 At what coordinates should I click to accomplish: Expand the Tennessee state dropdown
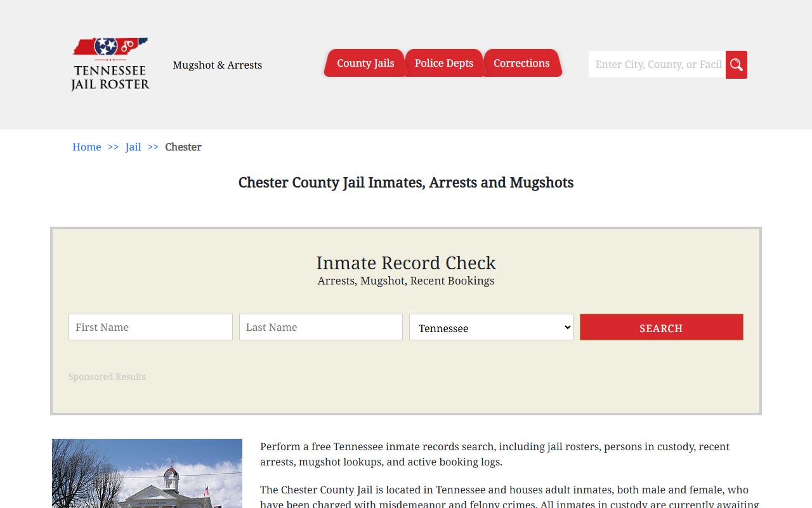(491, 327)
